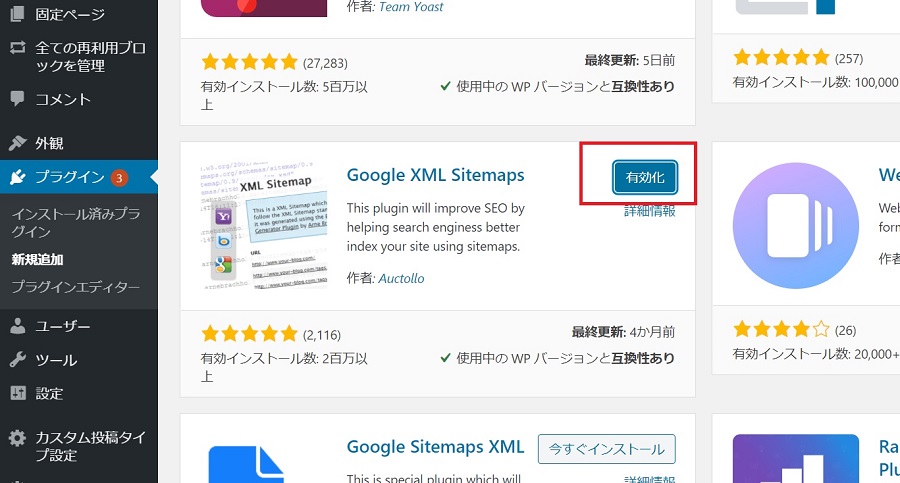
Task: Click the comment bubble icon
Action: pos(17,99)
